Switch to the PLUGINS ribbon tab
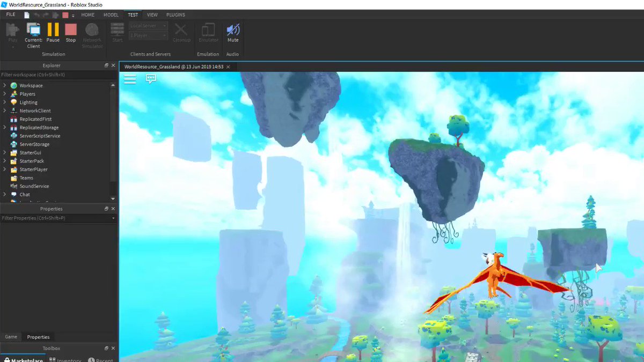Image resolution: width=644 pixels, height=362 pixels. (x=175, y=15)
